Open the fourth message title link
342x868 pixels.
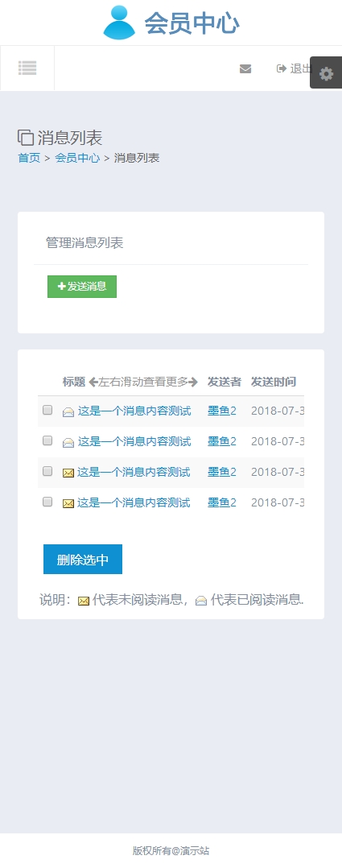pos(134,502)
